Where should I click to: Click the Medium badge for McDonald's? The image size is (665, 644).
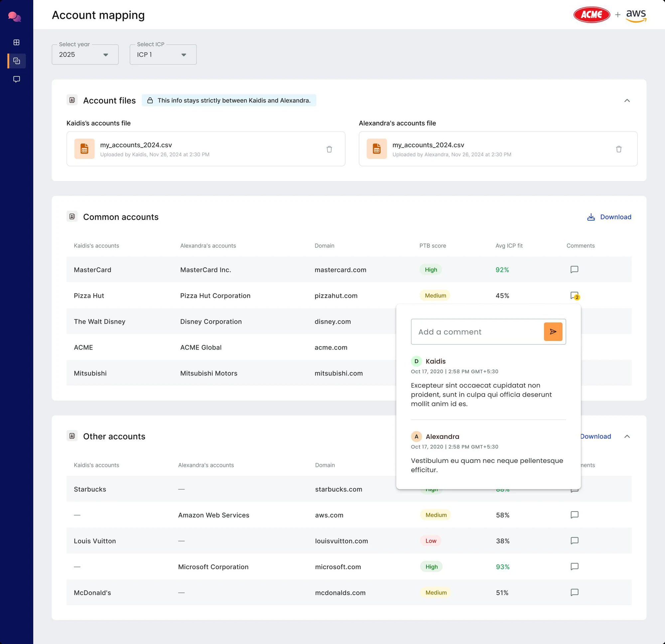(x=436, y=592)
